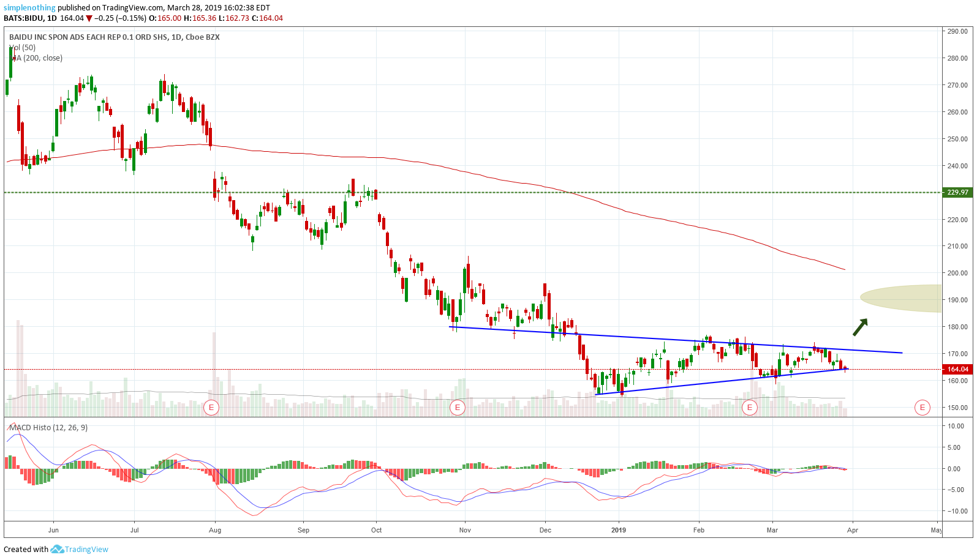Click the 180.00 price axis label
Viewport: 977px width, 560px height.
(x=957, y=327)
